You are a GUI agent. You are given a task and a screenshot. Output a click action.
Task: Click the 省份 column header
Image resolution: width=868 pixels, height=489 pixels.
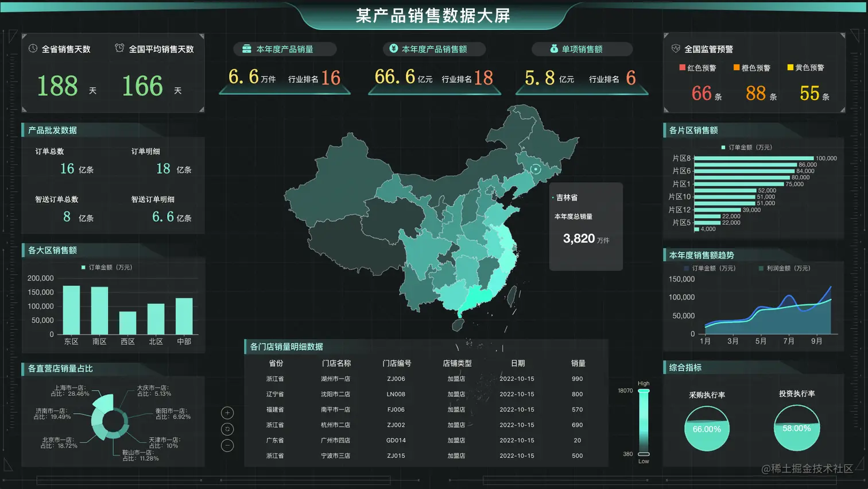coord(276,363)
